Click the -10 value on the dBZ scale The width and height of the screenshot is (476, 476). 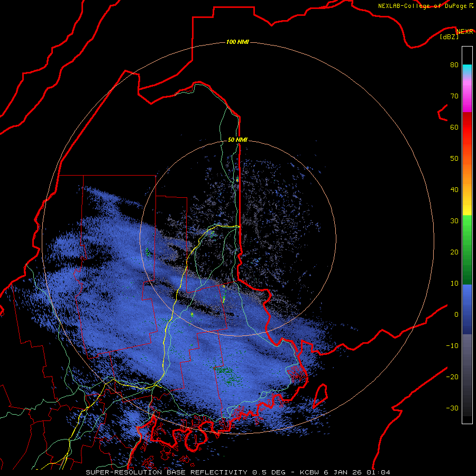[452, 346]
